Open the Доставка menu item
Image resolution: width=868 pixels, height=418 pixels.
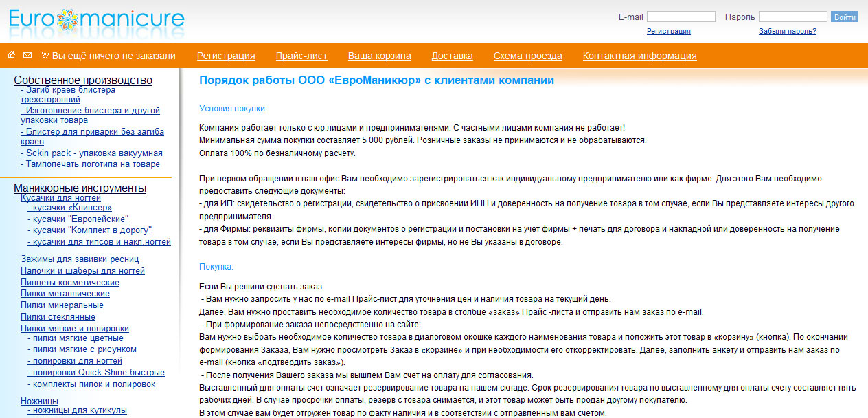pyautogui.click(x=453, y=56)
